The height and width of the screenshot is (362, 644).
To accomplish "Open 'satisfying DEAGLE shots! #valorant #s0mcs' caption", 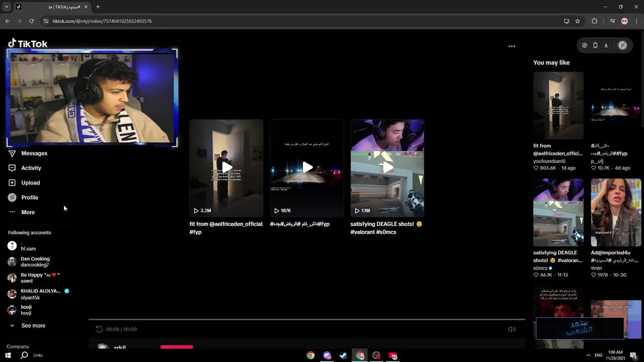I will [386, 228].
